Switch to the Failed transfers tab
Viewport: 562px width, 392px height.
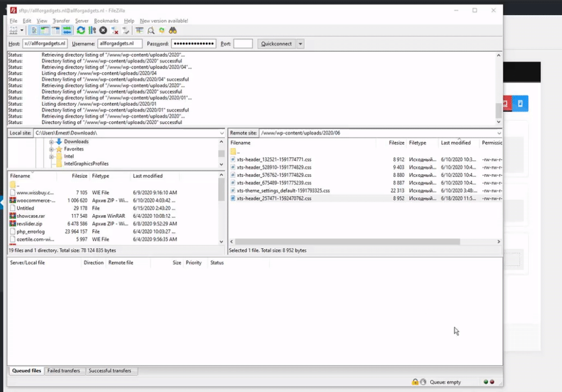(64, 371)
